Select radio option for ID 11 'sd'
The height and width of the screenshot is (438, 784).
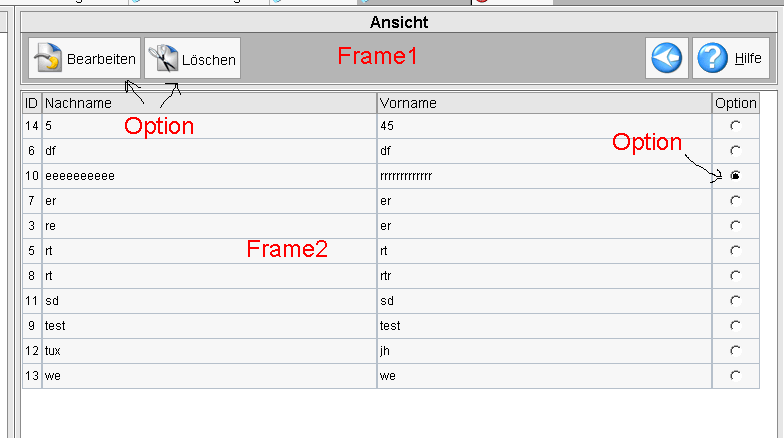coord(736,301)
